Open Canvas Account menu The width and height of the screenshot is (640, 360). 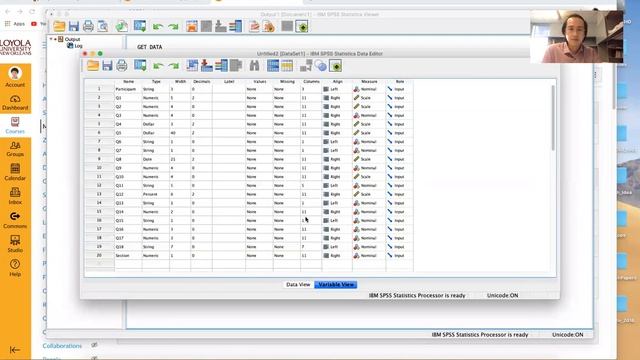pos(15,77)
